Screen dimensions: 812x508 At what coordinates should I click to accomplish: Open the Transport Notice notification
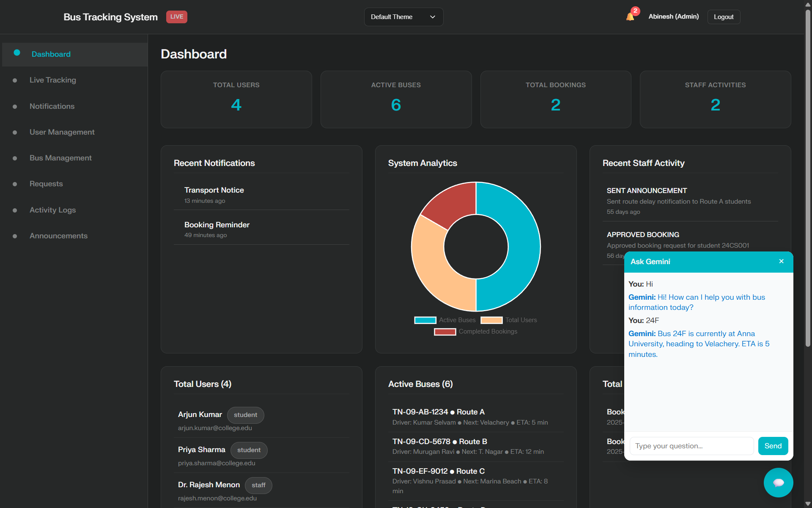[x=214, y=190]
